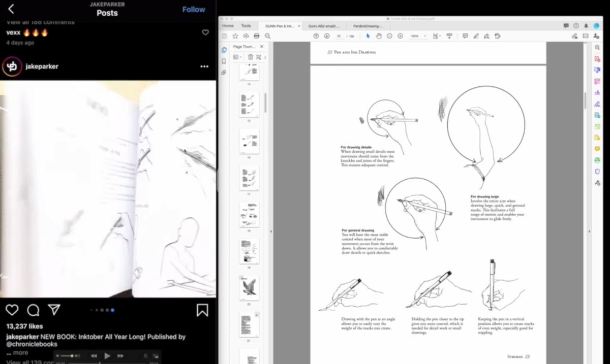The image size is (610, 364).
Task: Switch to the Pen&InkDrawing document tab
Action: point(368,25)
